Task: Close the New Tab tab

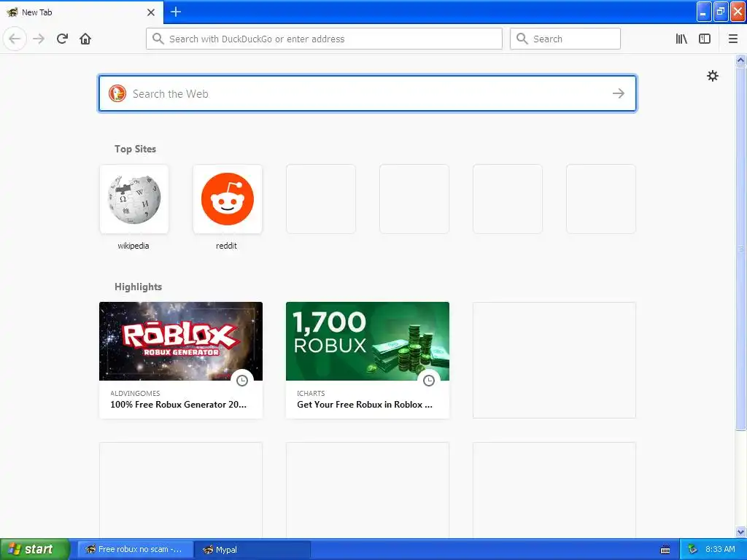Action: [151, 12]
